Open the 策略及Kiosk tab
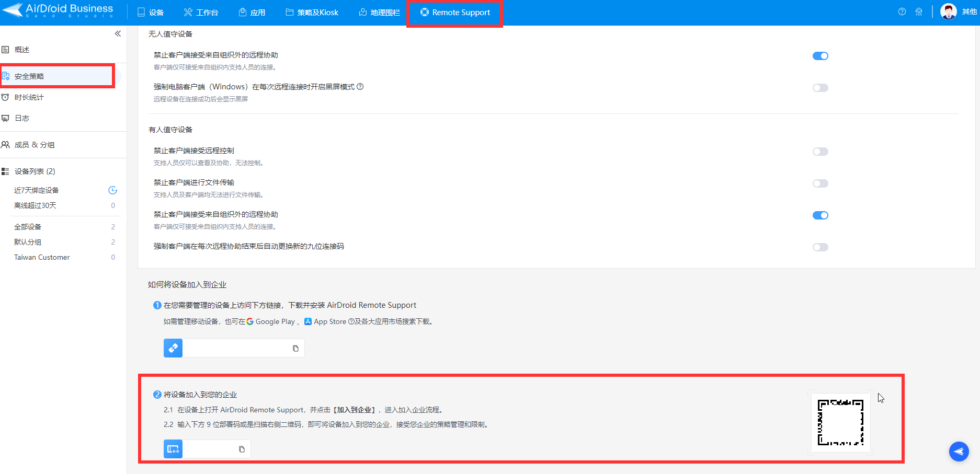This screenshot has height=474, width=980. pyautogui.click(x=312, y=12)
